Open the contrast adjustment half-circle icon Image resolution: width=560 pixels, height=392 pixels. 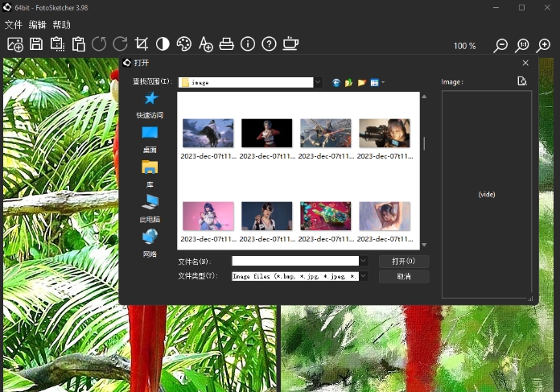tap(163, 45)
